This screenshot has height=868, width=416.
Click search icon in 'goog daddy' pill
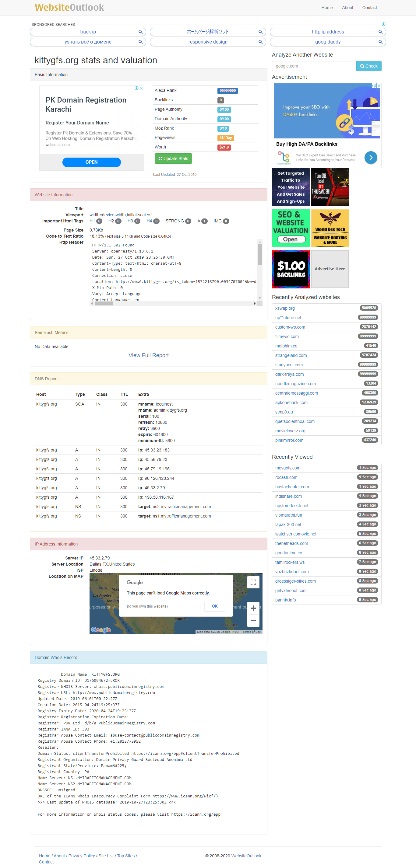[380, 42]
